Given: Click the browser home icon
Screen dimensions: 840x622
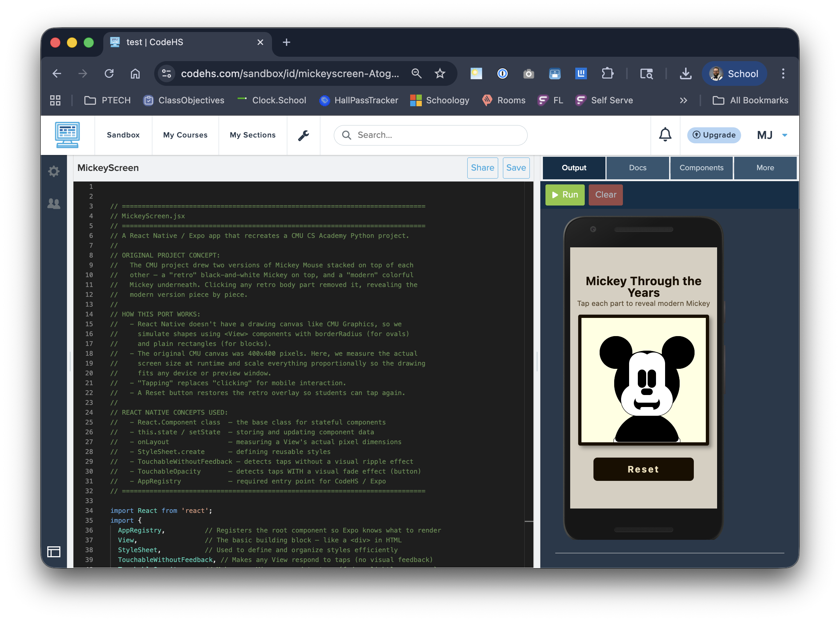Looking at the screenshot, I should (135, 73).
